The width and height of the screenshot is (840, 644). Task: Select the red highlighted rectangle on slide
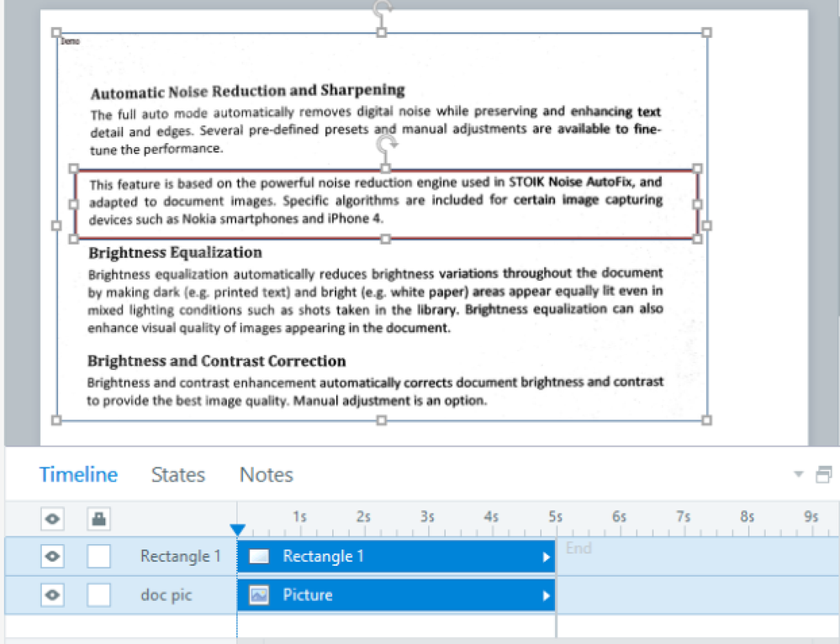(386, 203)
